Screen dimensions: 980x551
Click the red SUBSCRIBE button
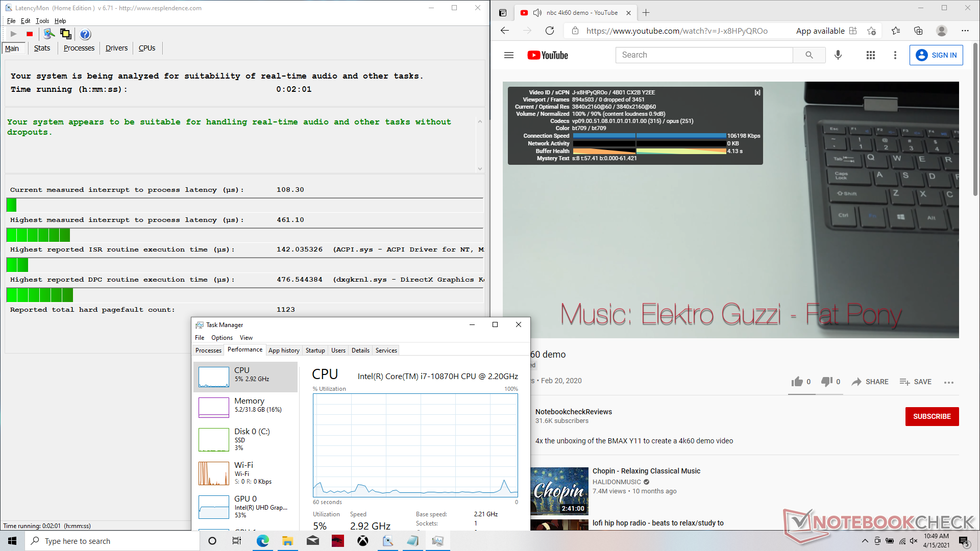coord(932,416)
